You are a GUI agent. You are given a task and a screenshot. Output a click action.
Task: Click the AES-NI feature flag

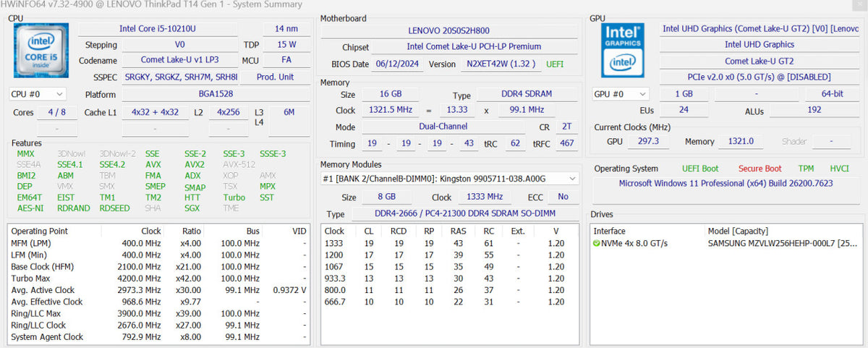(x=30, y=208)
